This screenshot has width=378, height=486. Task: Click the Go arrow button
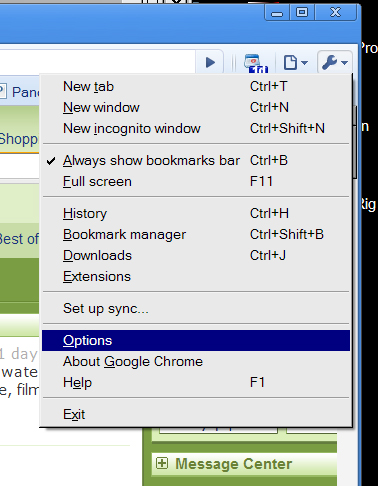click(210, 62)
